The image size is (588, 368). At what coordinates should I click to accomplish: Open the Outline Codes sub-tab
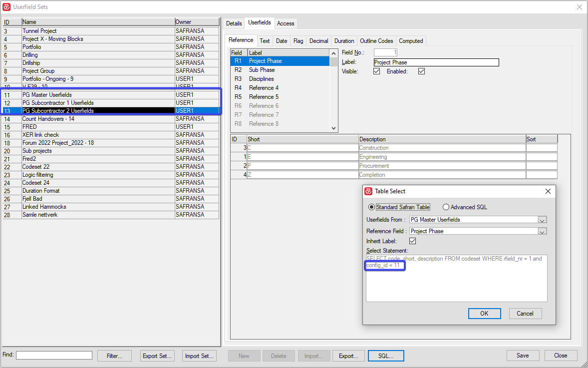(x=376, y=41)
